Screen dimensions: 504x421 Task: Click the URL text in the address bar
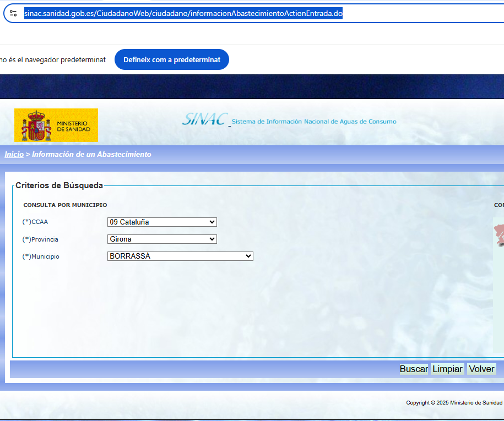tap(183, 14)
